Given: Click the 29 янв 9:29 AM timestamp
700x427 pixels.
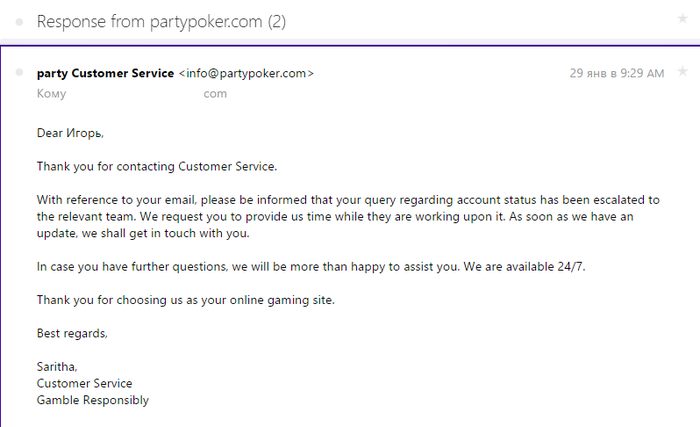Looking at the screenshot, I should [x=617, y=73].
